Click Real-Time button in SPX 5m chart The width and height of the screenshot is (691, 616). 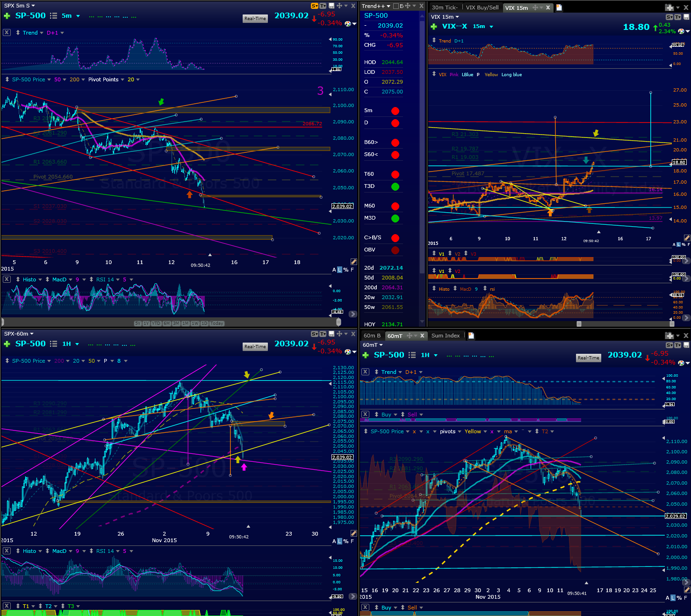[x=255, y=19]
